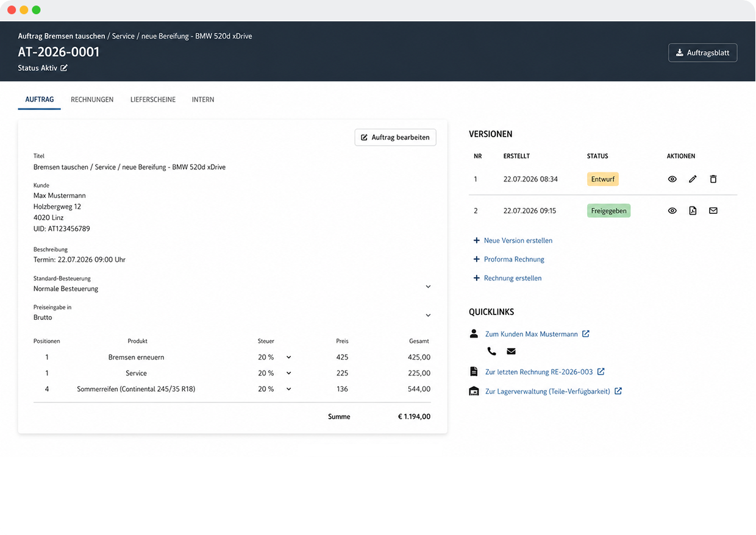Click creation date 22.07.2026 09:15
756x535 pixels.
pos(530,211)
